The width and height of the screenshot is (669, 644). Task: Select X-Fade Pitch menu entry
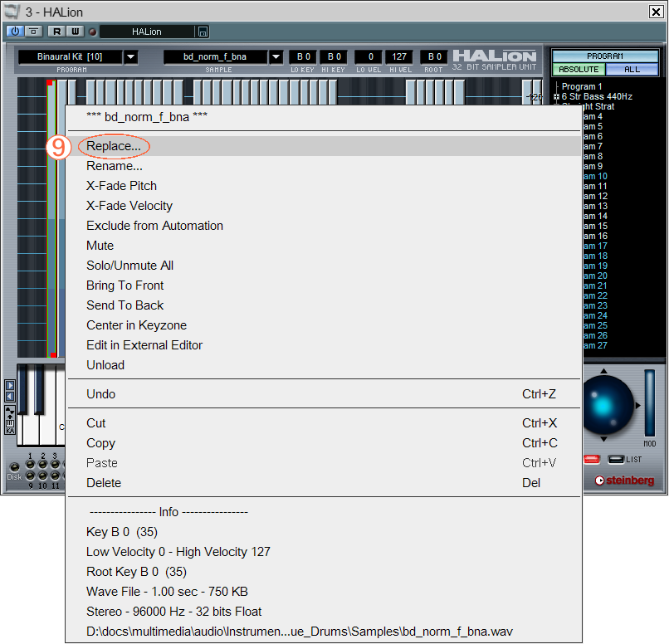coord(324,186)
